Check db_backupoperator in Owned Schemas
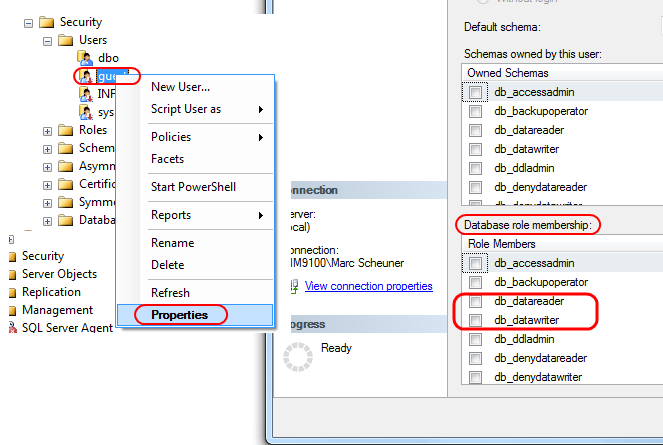This screenshot has width=663, height=445. [475, 111]
